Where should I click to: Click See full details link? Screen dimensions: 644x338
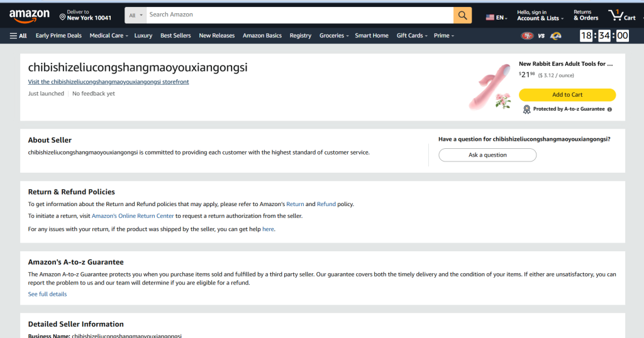(x=47, y=294)
